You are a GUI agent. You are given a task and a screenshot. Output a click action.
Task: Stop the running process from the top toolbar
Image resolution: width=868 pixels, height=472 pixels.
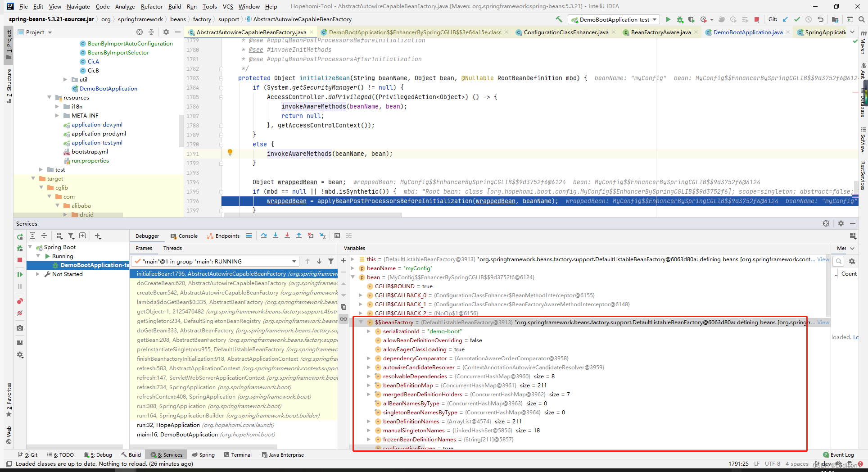pyautogui.click(x=757, y=19)
